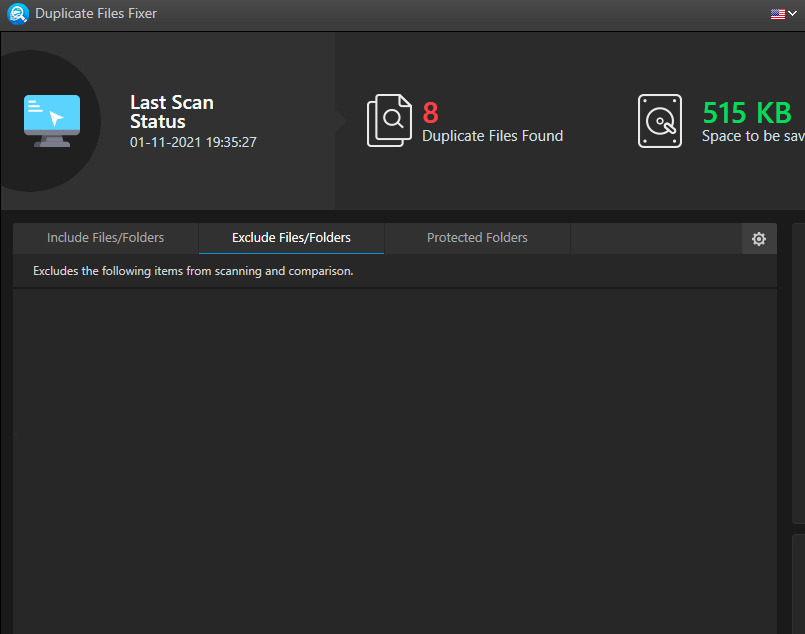Click the Duplicate Files Found label

click(x=492, y=136)
